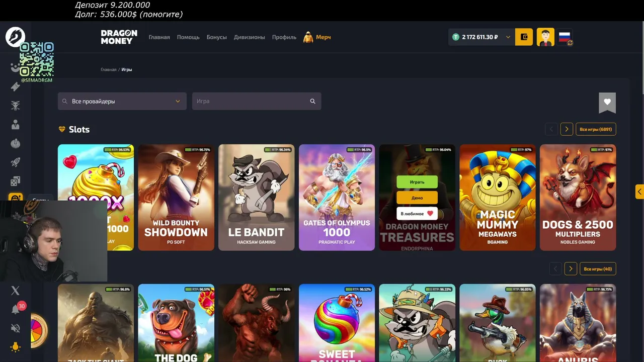Focus the Игра search field
This screenshot has width=644, height=362.
tap(257, 101)
